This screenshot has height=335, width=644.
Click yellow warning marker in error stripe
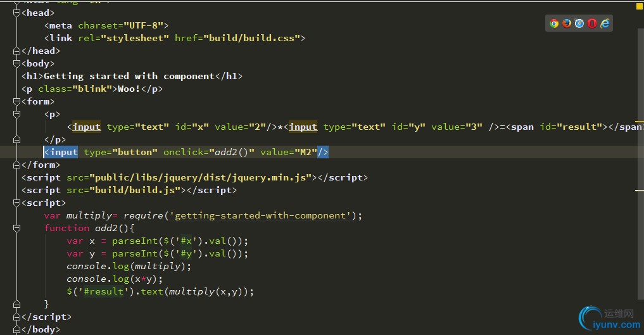639,122
